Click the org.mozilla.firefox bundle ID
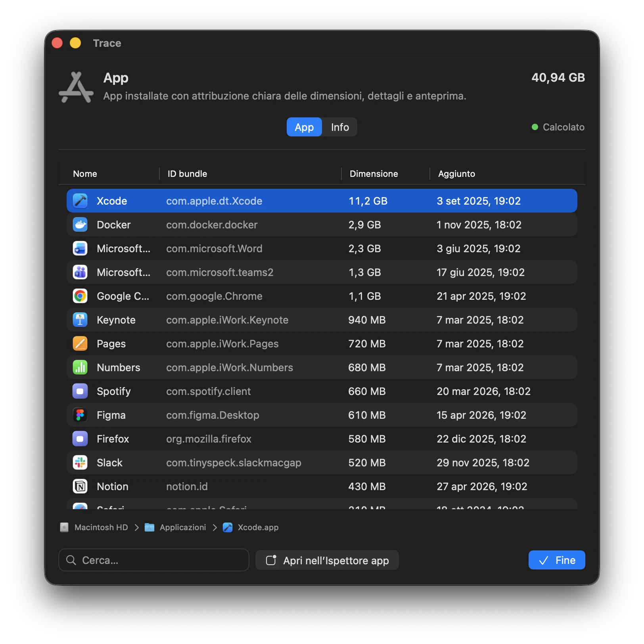 (x=209, y=439)
